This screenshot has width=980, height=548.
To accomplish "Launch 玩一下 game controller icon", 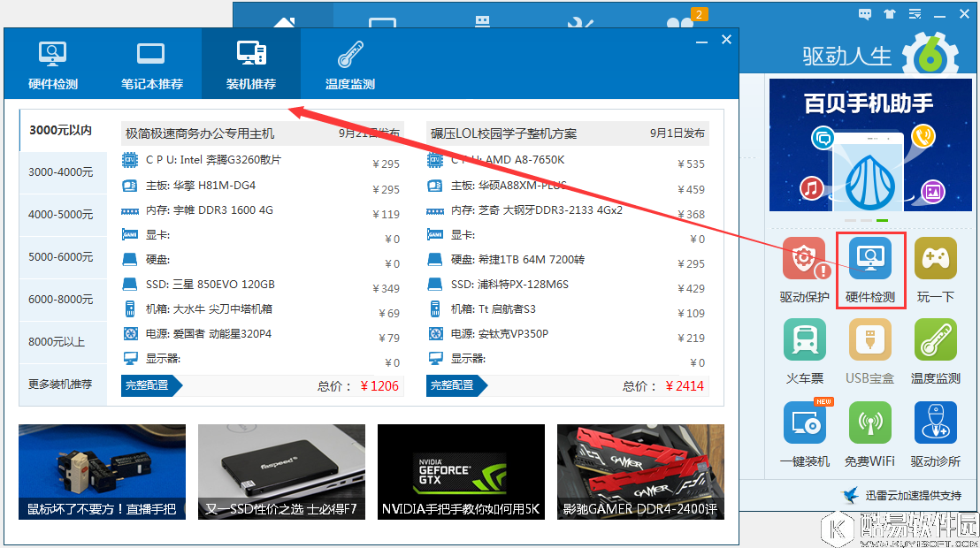I will [x=935, y=259].
